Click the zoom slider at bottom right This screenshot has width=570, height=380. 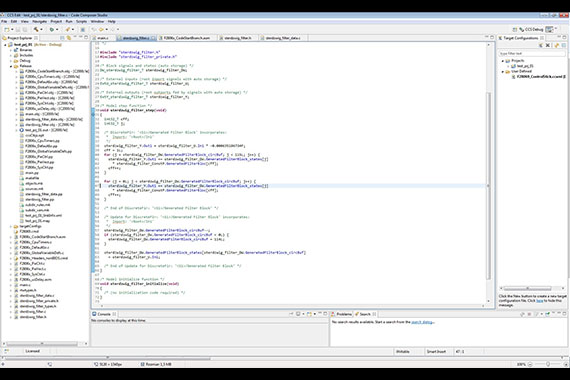point(548,364)
